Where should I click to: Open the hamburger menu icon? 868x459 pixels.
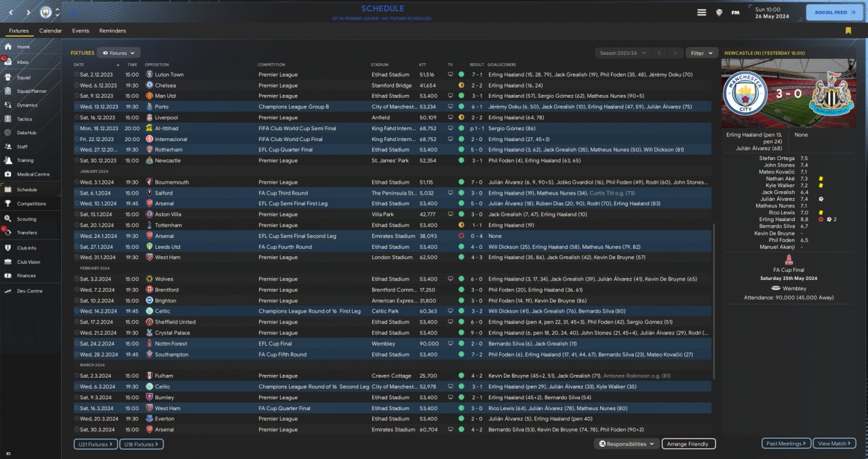point(702,12)
